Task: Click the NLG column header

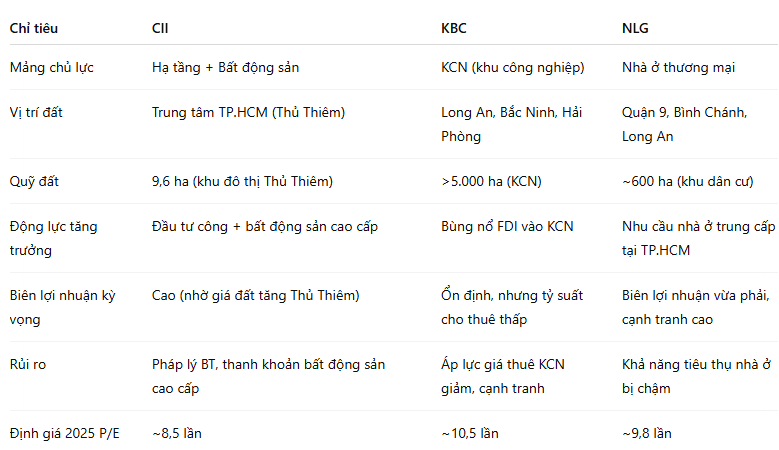Action: 635,28
